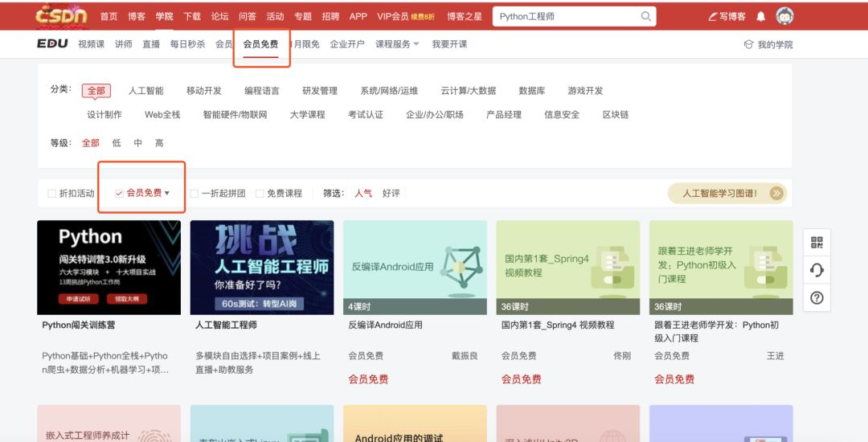868x442 pixels.
Task: Open the help question mark icon
Action: click(x=817, y=297)
